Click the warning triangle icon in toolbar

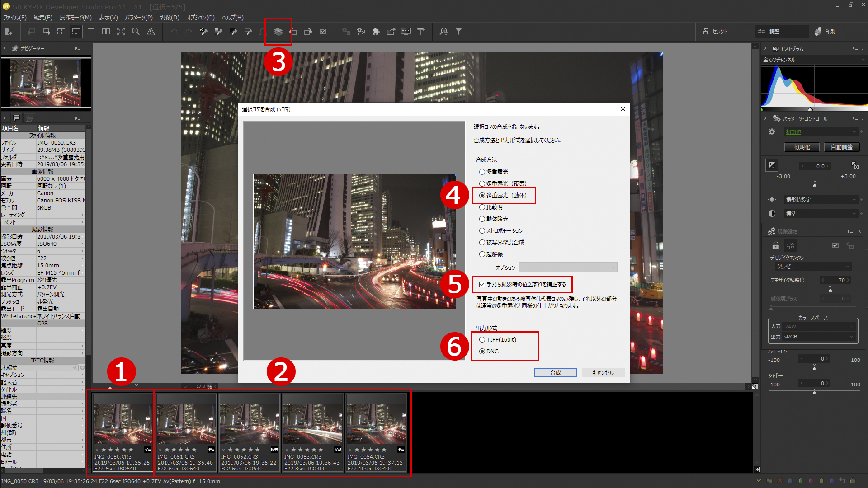pyautogui.click(x=151, y=32)
